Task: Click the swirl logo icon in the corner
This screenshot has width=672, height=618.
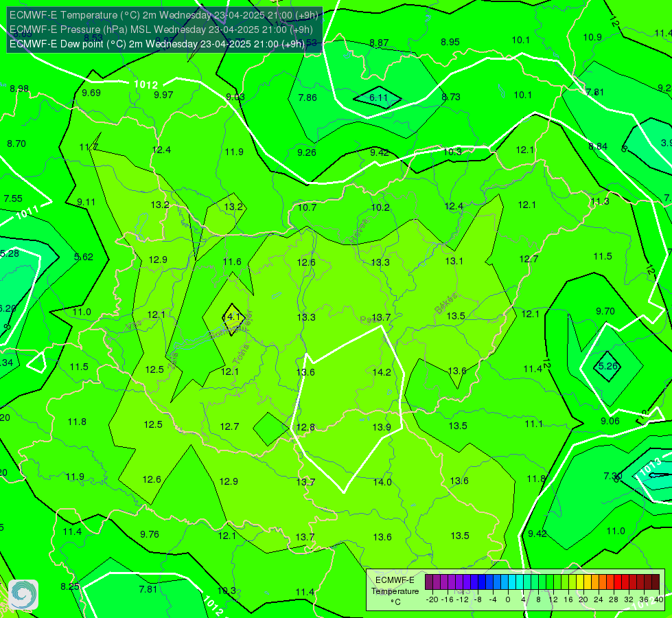Action: [23, 595]
